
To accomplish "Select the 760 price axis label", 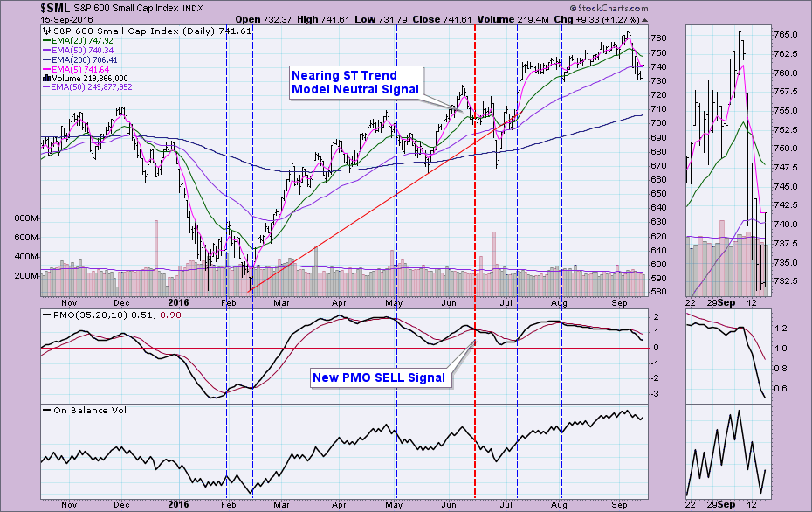I will pos(658,38).
